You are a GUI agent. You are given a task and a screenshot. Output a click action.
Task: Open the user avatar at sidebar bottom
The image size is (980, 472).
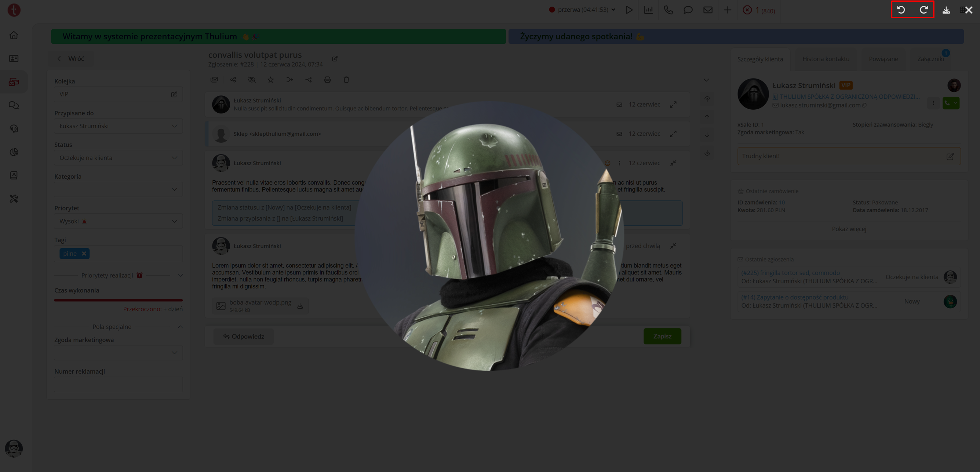[14, 449]
